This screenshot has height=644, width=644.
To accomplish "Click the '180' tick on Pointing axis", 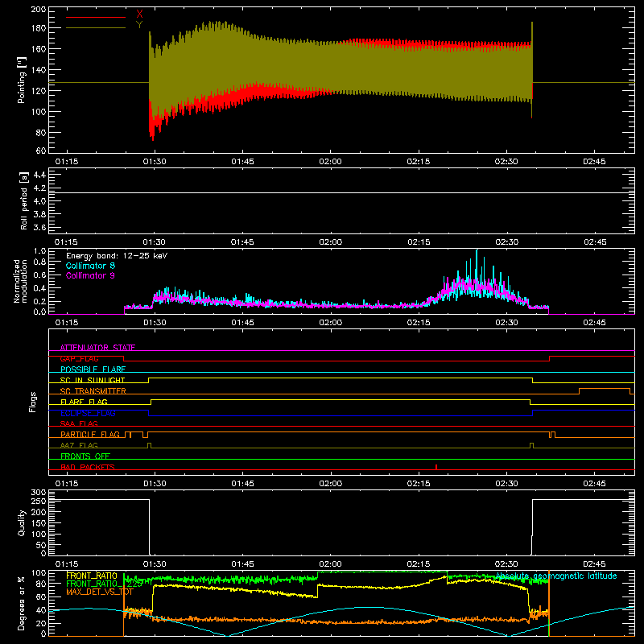I will coord(39,28).
